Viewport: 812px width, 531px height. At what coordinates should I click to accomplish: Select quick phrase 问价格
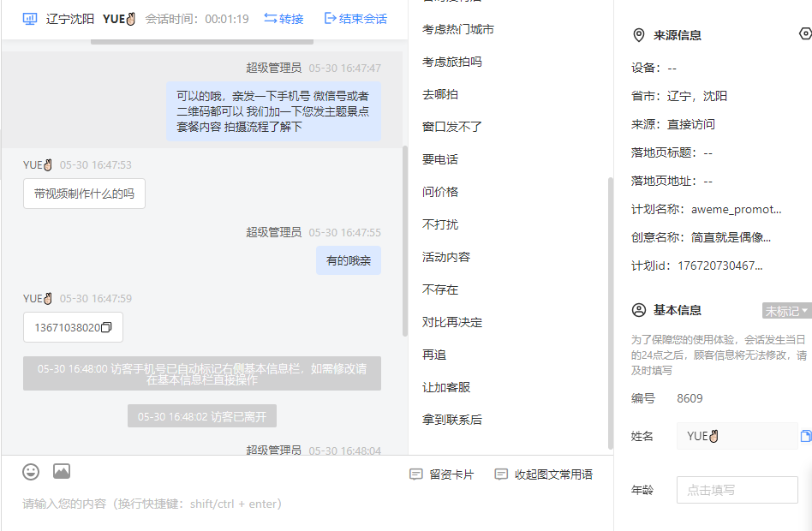click(x=440, y=192)
